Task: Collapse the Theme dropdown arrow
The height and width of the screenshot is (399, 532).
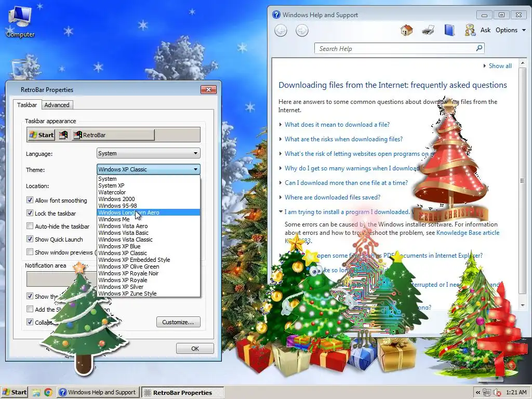Action: (x=195, y=169)
